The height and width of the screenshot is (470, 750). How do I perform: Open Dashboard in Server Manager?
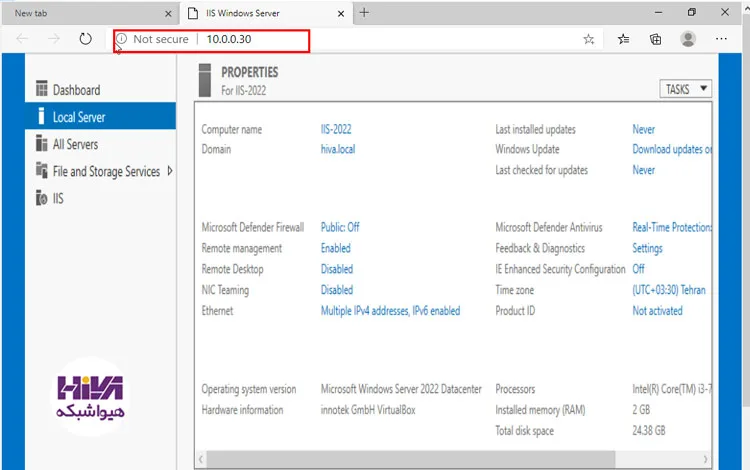[77, 90]
